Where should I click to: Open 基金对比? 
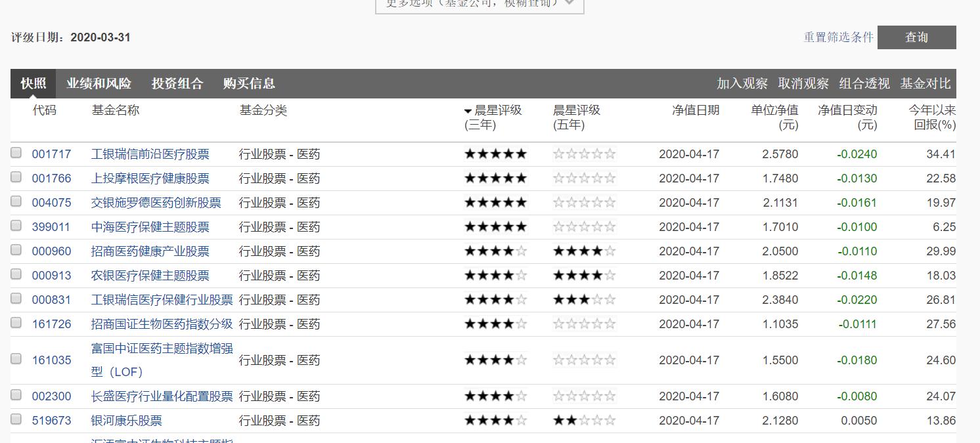tap(925, 83)
